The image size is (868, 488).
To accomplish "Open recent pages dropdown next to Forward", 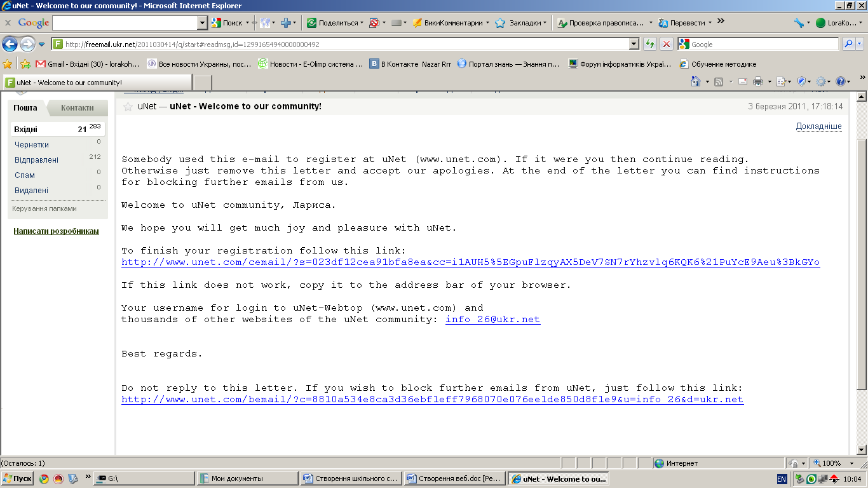I will point(42,44).
